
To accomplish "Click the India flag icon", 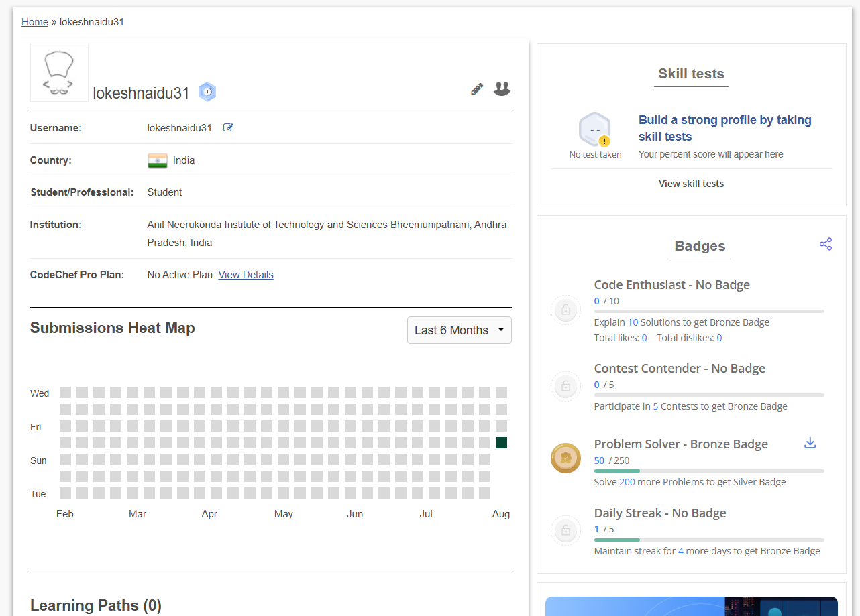I will (157, 160).
